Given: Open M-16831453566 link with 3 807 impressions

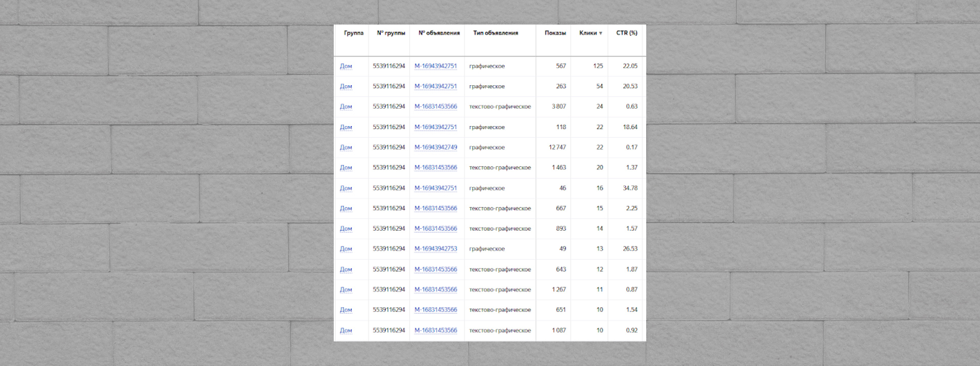Looking at the screenshot, I should coord(435,107).
